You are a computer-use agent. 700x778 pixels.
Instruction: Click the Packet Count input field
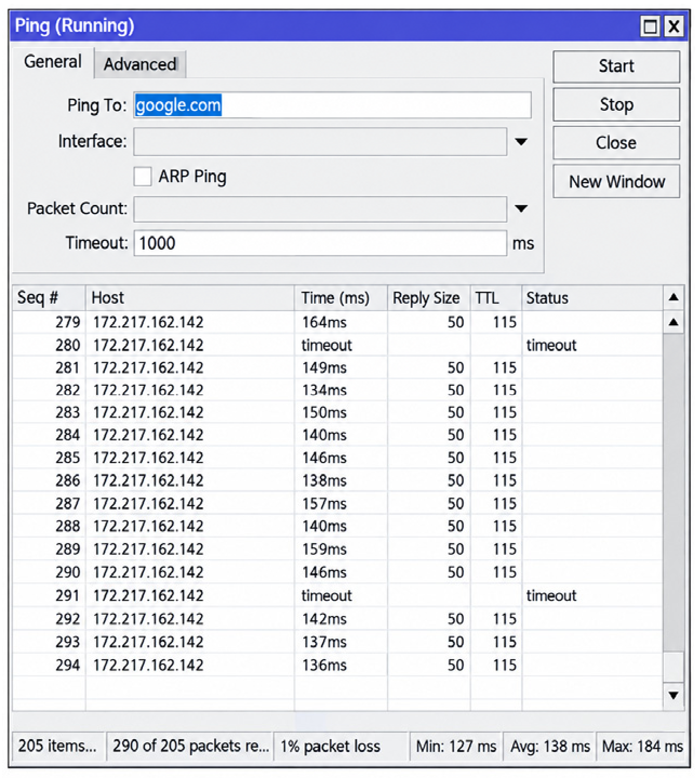320,209
